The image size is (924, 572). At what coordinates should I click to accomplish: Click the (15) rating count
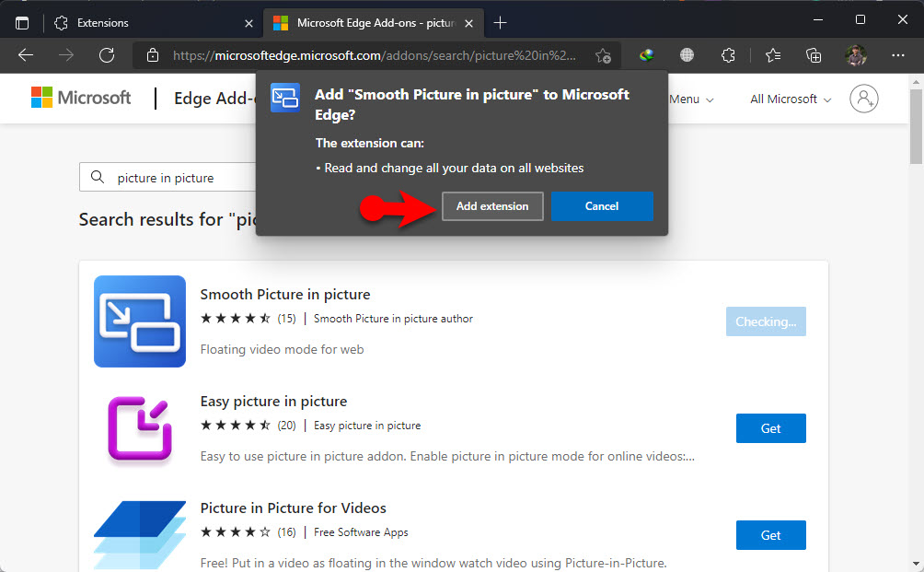point(286,319)
